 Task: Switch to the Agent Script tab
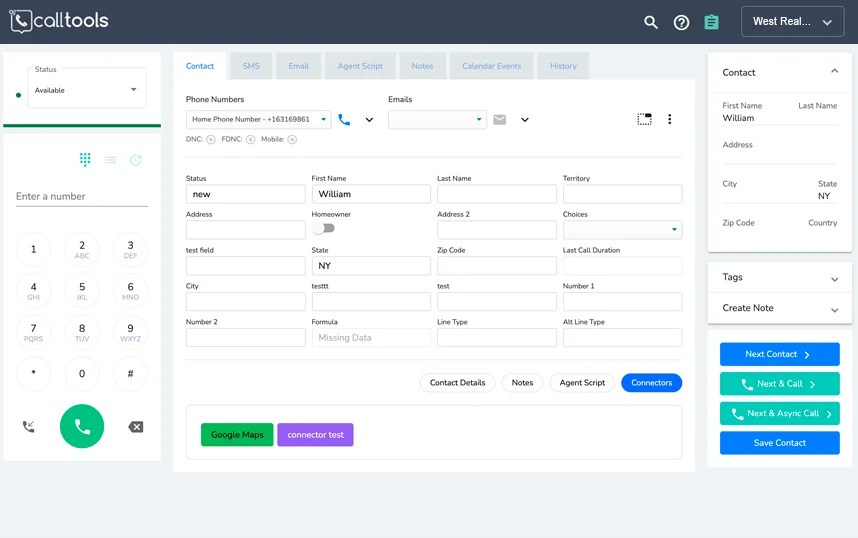[360, 66]
